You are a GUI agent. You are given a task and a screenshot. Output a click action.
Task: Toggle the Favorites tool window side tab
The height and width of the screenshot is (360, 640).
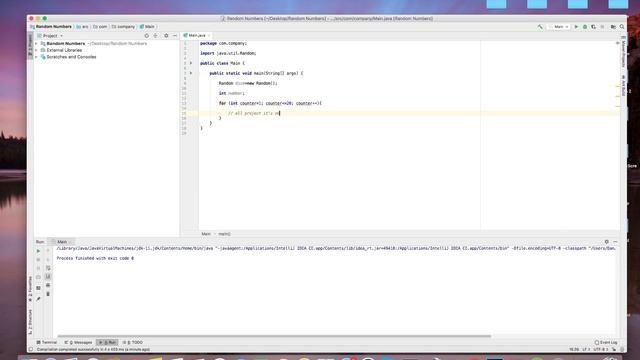(x=30, y=289)
